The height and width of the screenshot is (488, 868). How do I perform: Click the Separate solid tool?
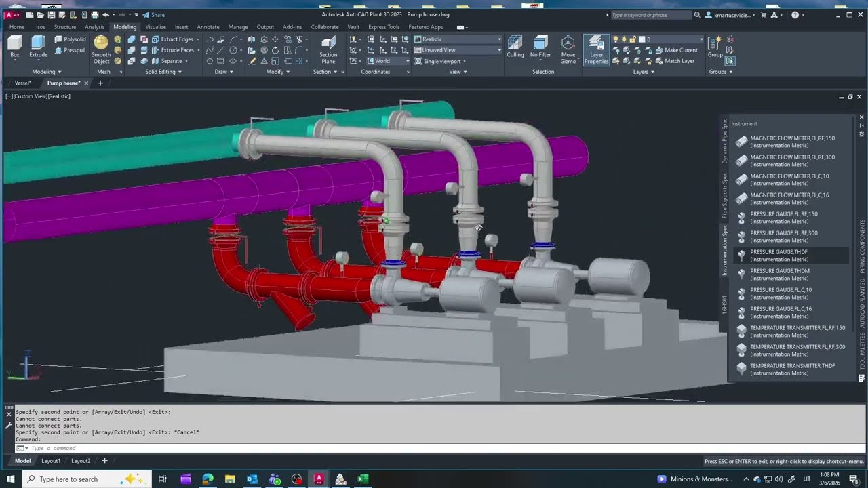pyautogui.click(x=167, y=61)
